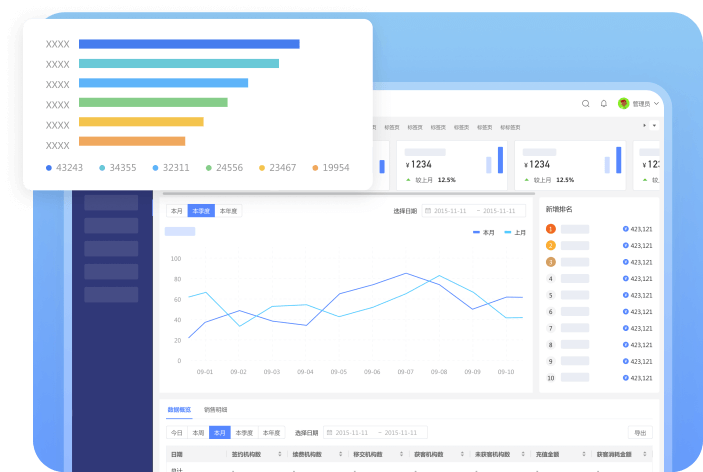This screenshot has width=703, height=472.
Task: Click calendar icon in chart date picker
Action: pyautogui.click(x=428, y=211)
